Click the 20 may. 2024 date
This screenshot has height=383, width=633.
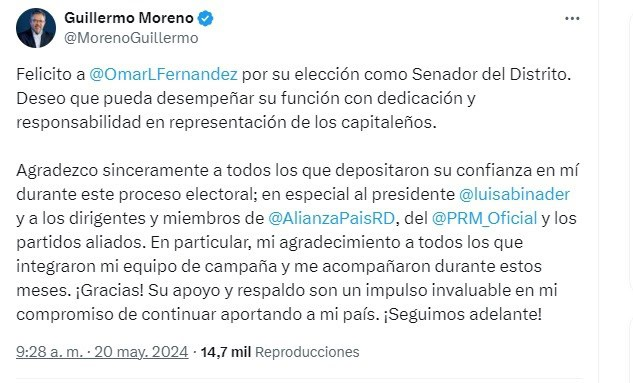pos(141,352)
